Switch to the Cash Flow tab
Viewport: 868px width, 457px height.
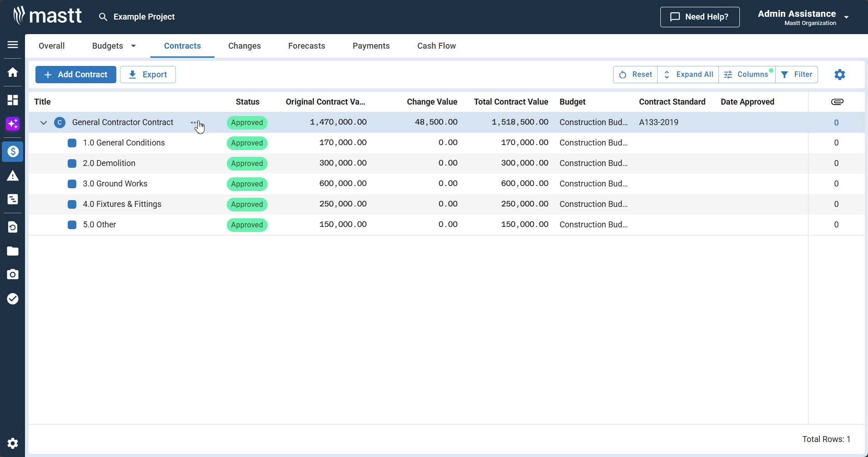click(x=436, y=46)
